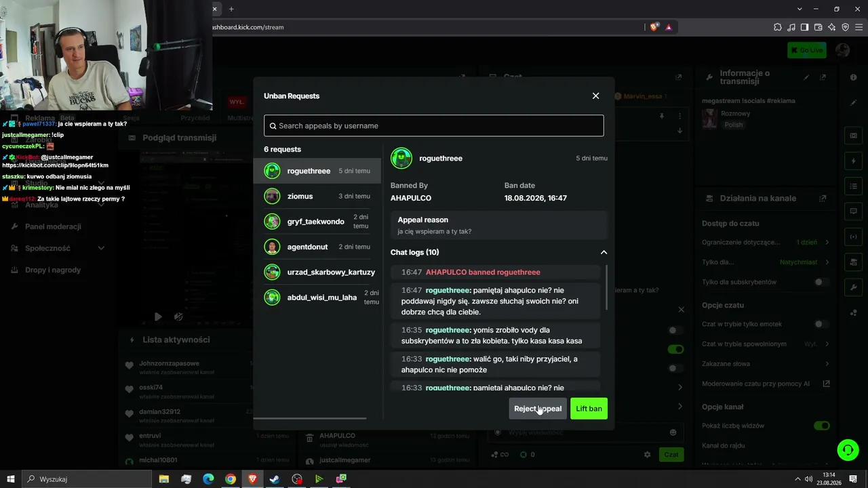Click the Polish language tag
Viewport: 868px width, 488px height.
[733, 125]
